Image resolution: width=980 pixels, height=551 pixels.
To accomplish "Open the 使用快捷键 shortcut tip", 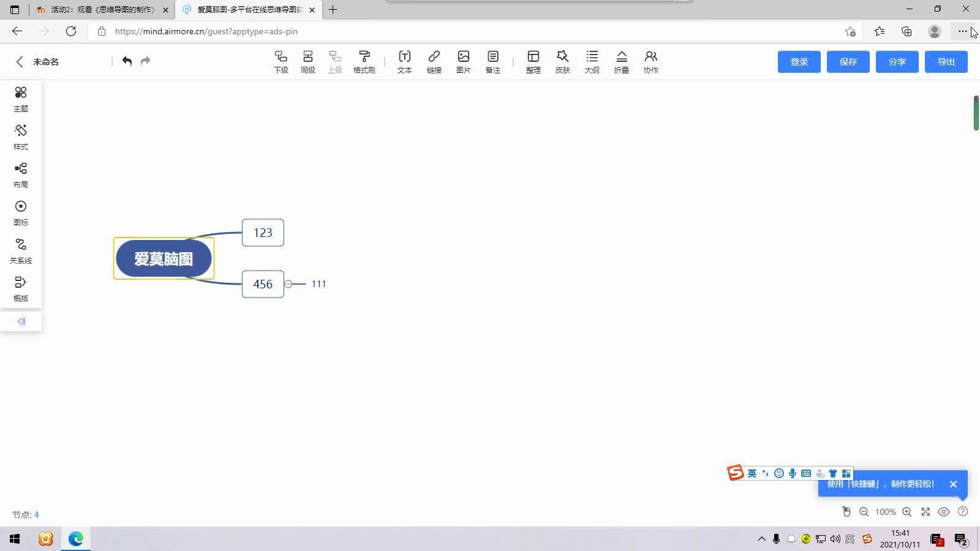I will 881,484.
